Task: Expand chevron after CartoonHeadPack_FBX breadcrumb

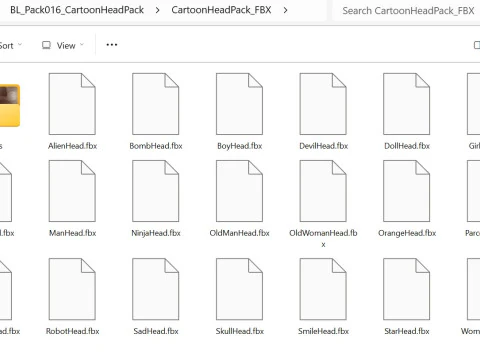Action: coord(285,10)
